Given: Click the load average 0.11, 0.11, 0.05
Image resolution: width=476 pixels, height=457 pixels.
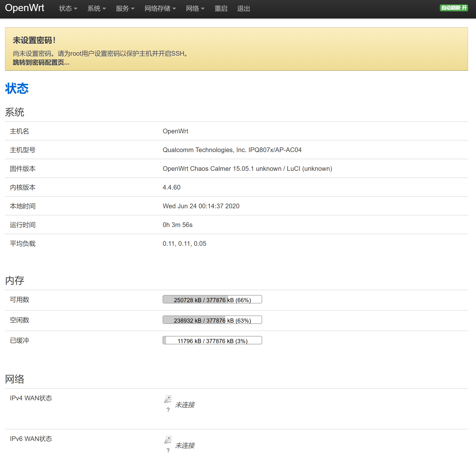Looking at the screenshot, I should (185, 244).
